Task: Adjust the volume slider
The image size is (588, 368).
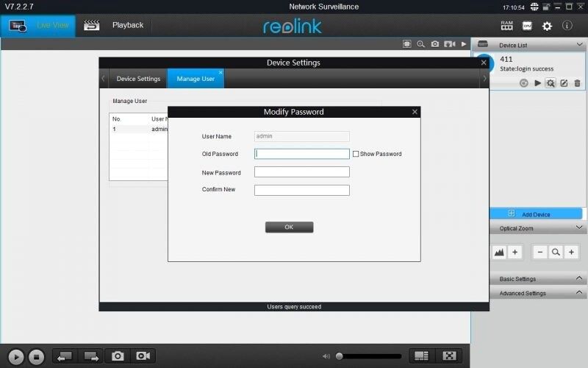Action: 340,356
